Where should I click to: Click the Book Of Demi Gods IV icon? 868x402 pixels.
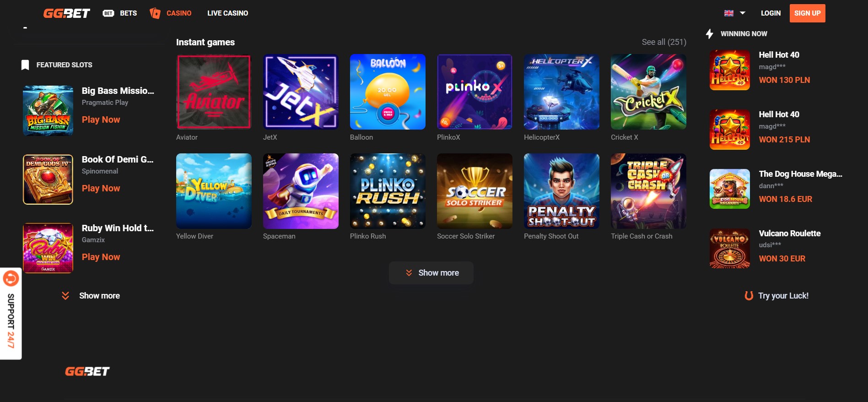click(48, 179)
